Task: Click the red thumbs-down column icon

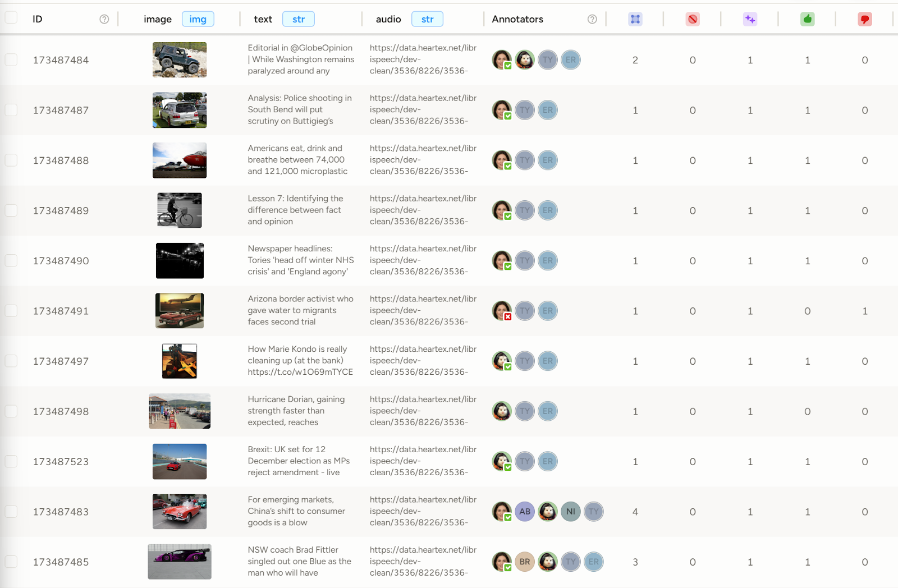Action: [864, 19]
